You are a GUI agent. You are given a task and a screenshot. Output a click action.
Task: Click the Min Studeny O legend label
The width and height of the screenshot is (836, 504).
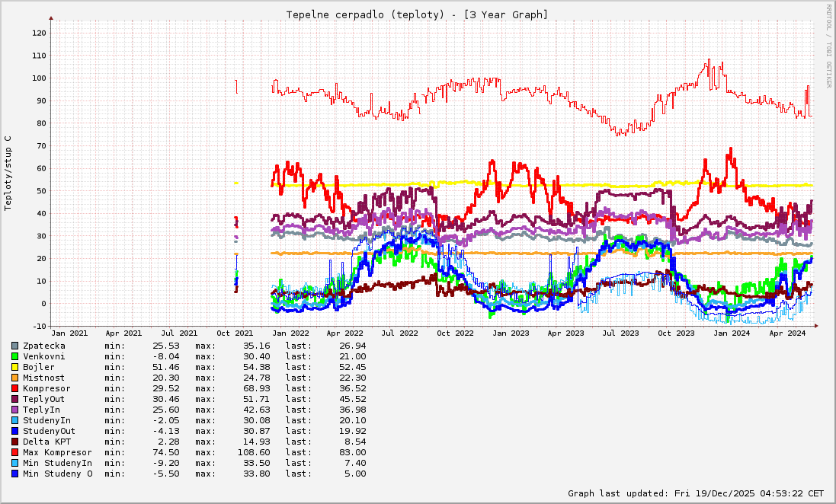point(57,474)
